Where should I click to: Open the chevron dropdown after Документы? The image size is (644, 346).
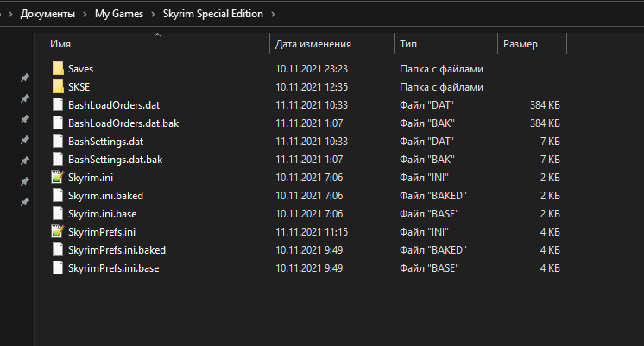tap(85, 14)
